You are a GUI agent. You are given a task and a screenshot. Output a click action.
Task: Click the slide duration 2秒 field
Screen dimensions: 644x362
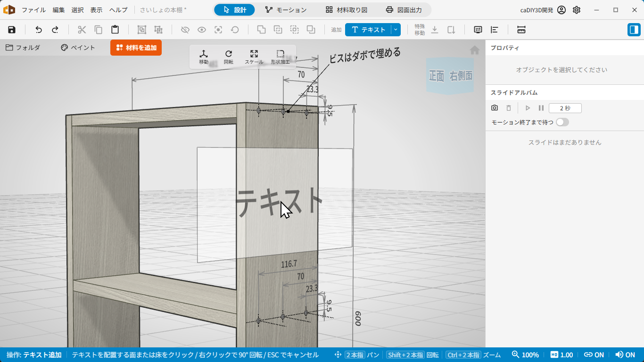565,108
